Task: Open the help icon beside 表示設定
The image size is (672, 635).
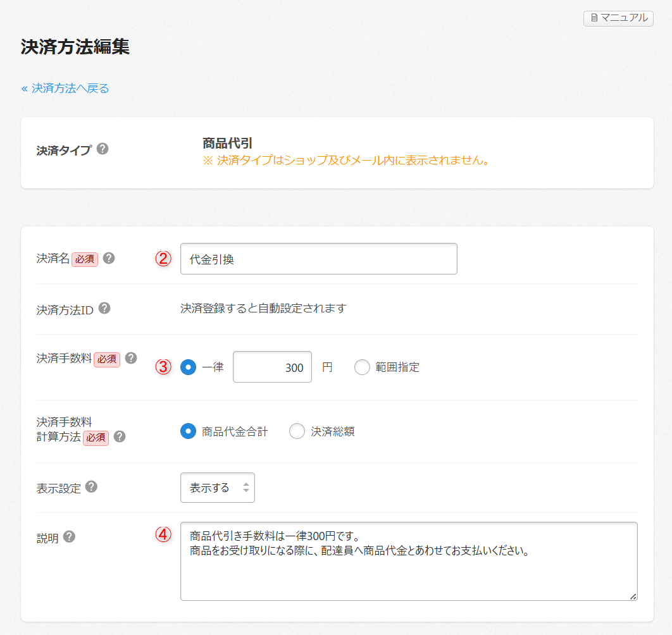Action: tap(91, 487)
